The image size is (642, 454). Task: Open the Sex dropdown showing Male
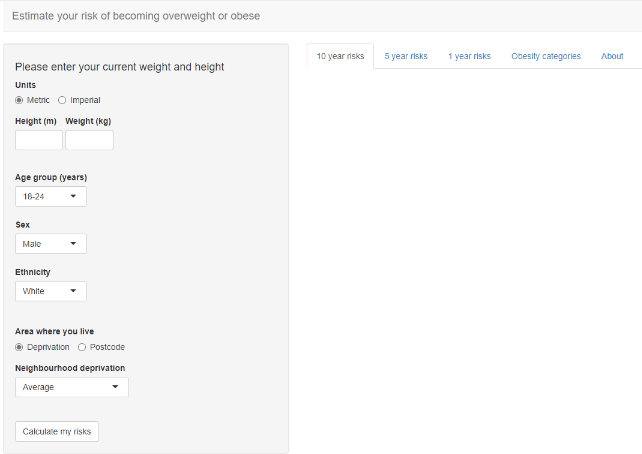pyautogui.click(x=51, y=244)
